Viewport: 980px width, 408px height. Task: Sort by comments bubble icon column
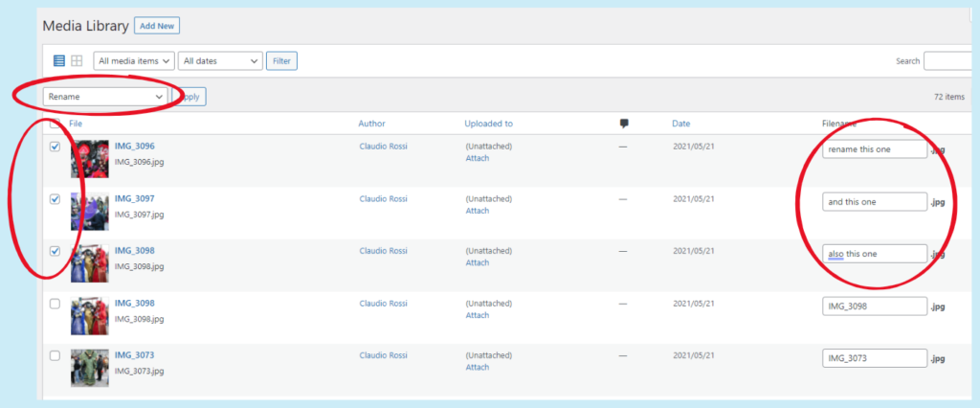[624, 124]
